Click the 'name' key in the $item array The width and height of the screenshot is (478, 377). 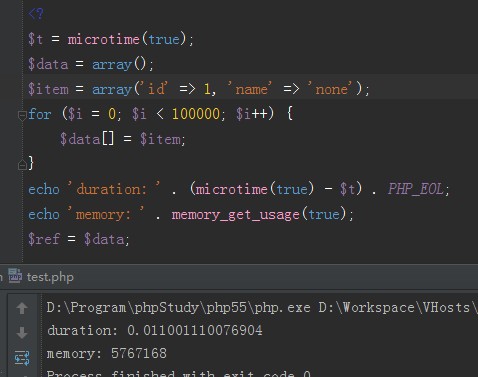[250, 89]
